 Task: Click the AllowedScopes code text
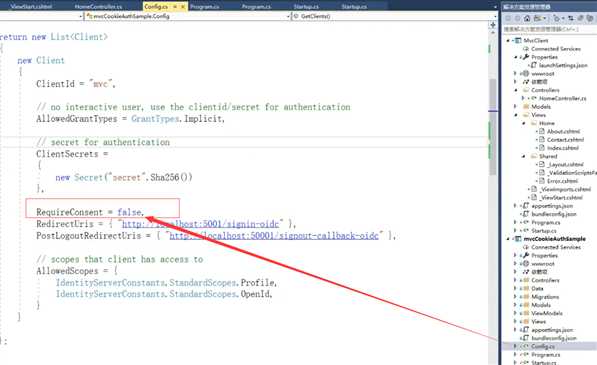click(67, 271)
